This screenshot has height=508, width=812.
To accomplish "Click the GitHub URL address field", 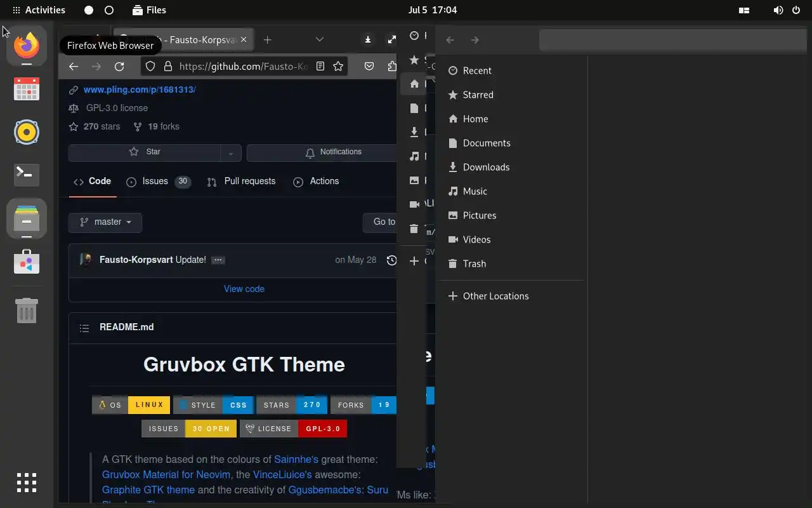I will point(244,66).
